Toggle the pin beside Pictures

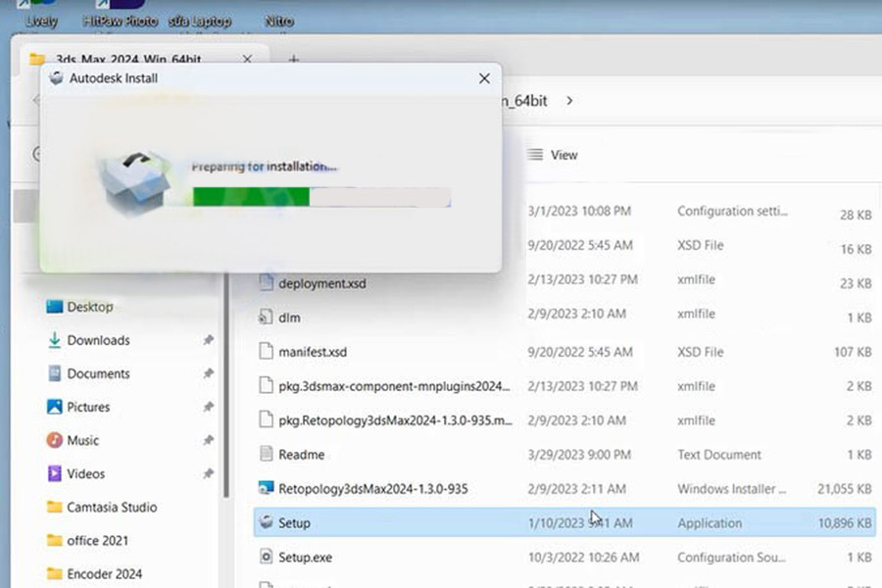point(208,407)
